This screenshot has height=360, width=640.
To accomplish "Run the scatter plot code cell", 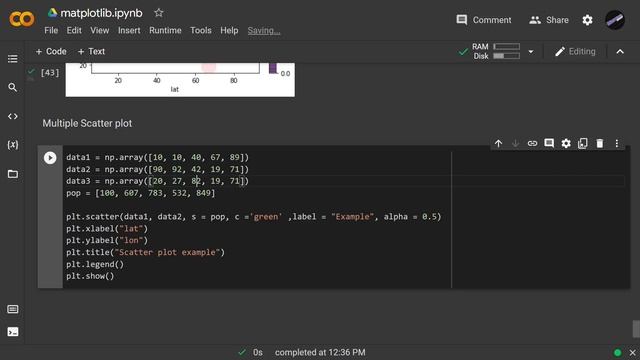I will tap(50, 158).
